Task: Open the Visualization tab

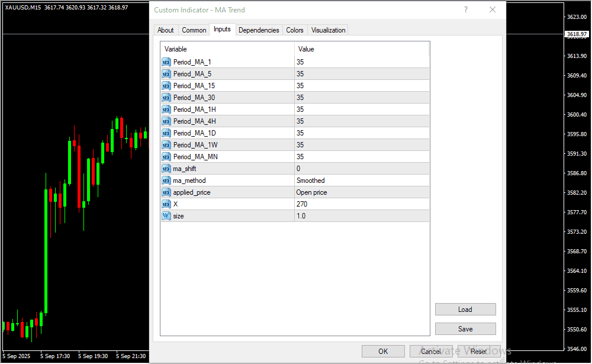Action: [328, 30]
